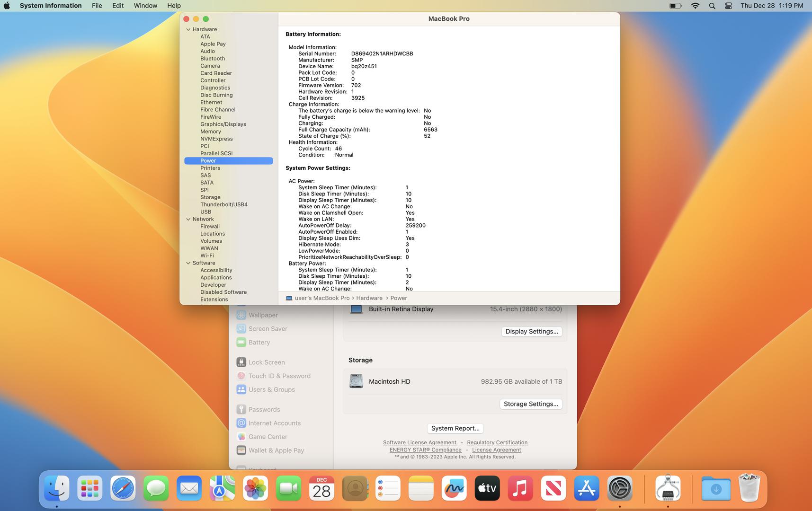Select Graphics/Displays in the hardware list
Screen dimensions: 812x511
click(x=223, y=124)
